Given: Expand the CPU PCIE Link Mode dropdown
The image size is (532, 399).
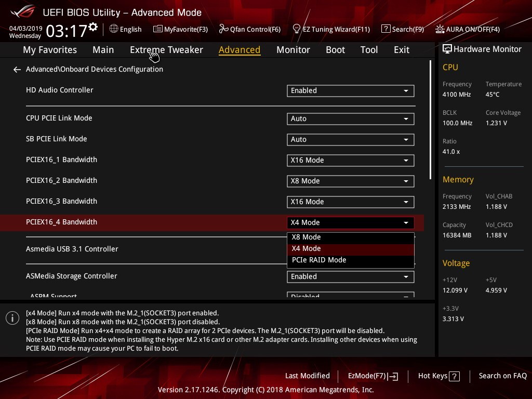Looking at the screenshot, I should pyautogui.click(x=351, y=119).
